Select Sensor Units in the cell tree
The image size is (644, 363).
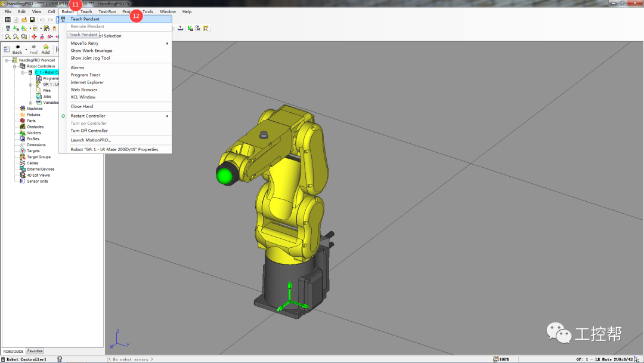click(x=38, y=181)
